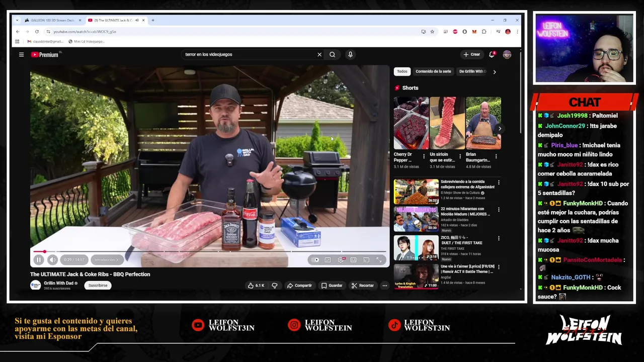Open the YouTube account avatar menu
This screenshot has height=362, width=644.
point(507,54)
